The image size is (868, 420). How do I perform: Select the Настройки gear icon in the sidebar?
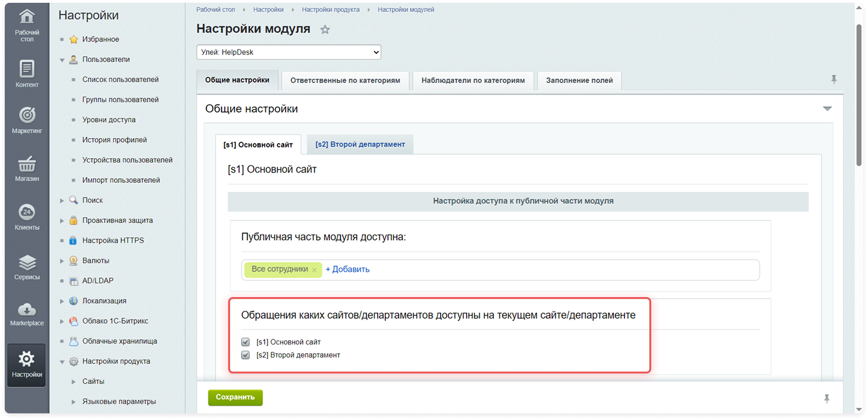[27, 359]
